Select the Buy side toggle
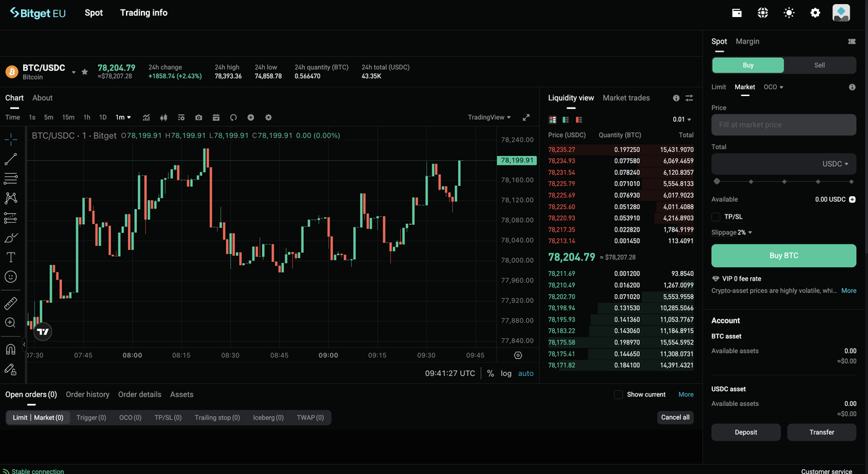This screenshot has width=868, height=474. coord(748,65)
